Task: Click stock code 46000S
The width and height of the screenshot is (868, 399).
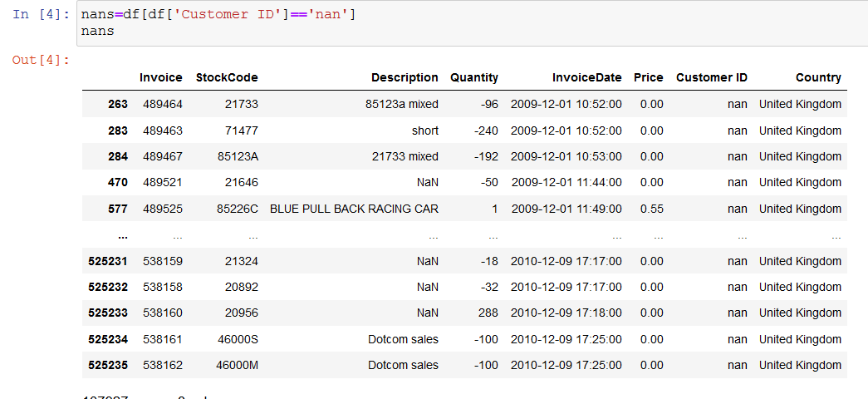Action: click(238, 339)
